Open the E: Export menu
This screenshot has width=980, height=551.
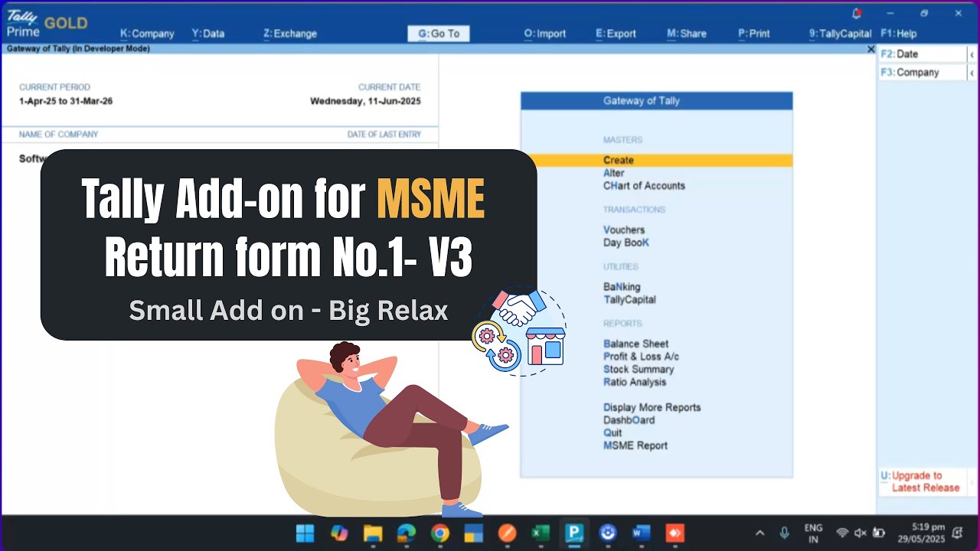pyautogui.click(x=616, y=34)
